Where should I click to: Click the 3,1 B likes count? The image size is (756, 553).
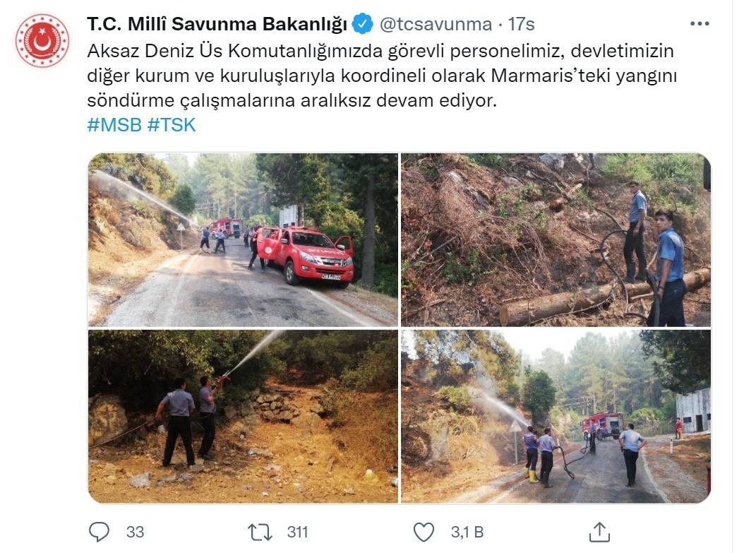point(467,532)
